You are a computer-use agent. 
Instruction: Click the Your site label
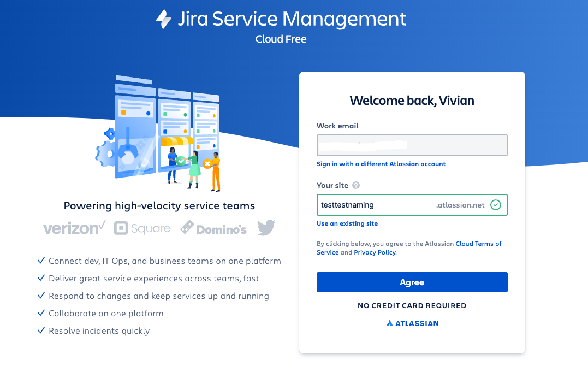click(x=332, y=185)
